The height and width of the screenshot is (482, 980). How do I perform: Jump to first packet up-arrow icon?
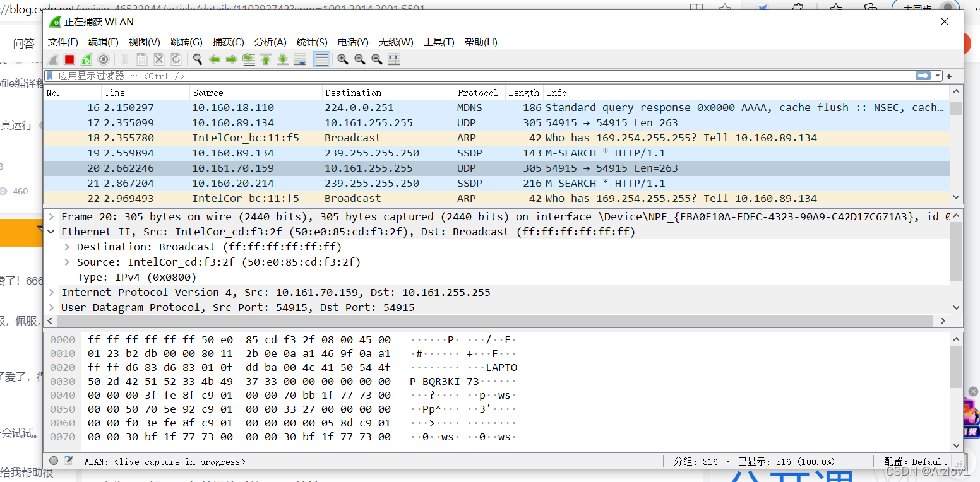(266, 59)
